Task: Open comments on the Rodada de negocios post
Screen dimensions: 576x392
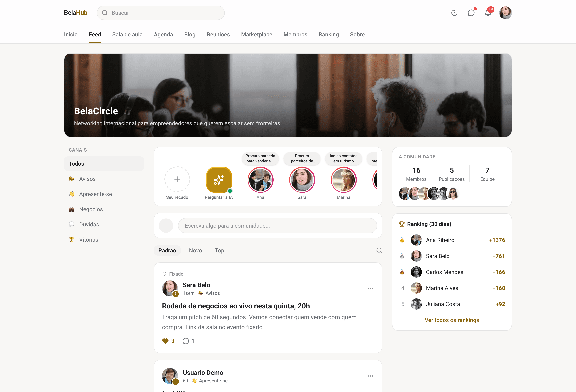Action: tap(188, 341)
